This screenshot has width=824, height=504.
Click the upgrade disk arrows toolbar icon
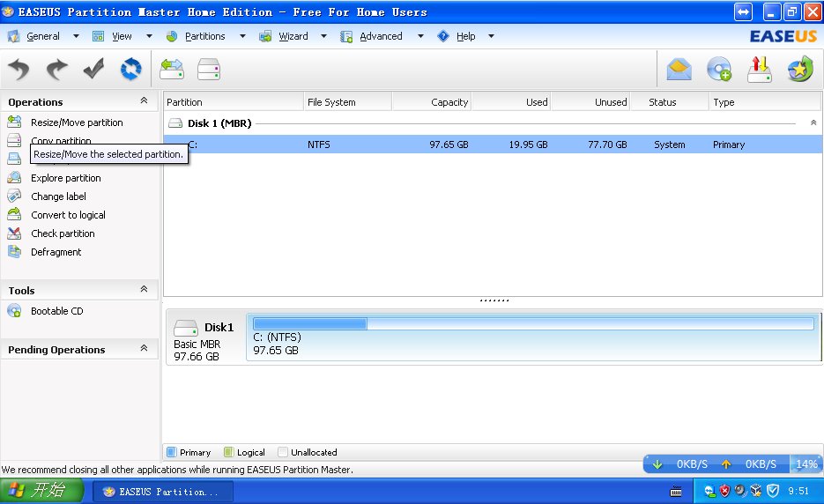[759, 69]
